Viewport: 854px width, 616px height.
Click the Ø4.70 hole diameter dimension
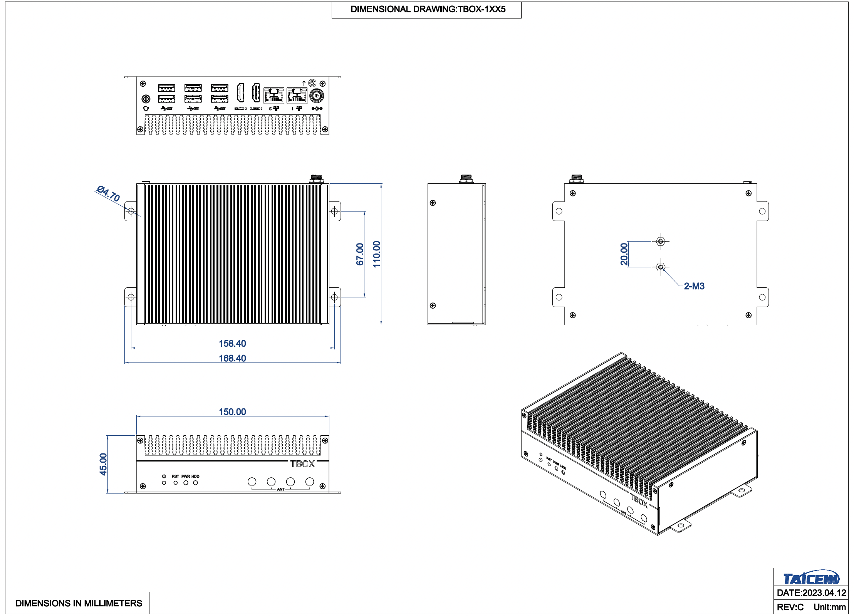click(x=109, y=194)
